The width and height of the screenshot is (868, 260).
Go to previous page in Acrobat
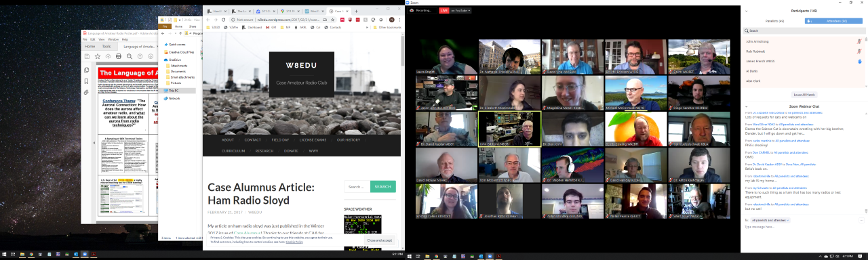click(140, 56)
